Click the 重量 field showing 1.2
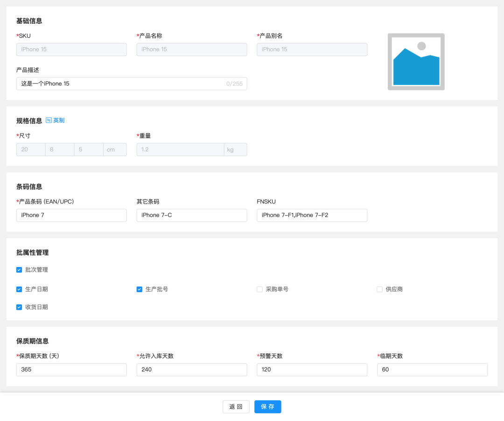 tap(180, 149)
